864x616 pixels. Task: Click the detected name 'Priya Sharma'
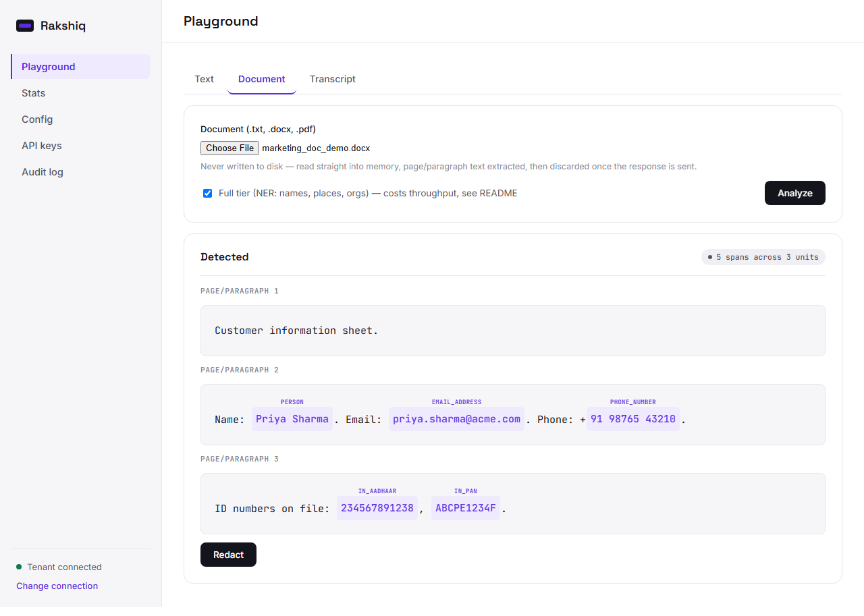(292, 419)
